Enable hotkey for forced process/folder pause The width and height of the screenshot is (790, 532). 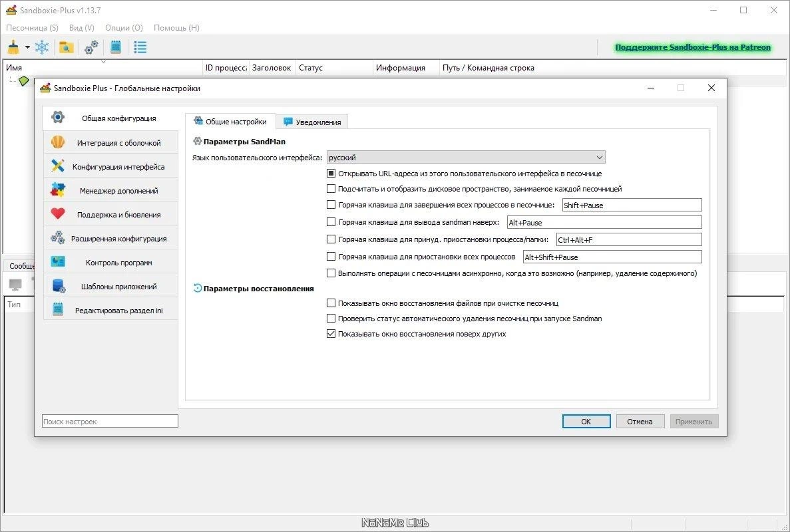[331, 239]
